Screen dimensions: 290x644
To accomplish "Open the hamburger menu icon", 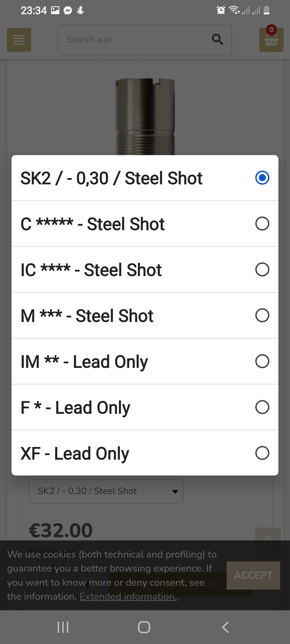I will point(19,40).
